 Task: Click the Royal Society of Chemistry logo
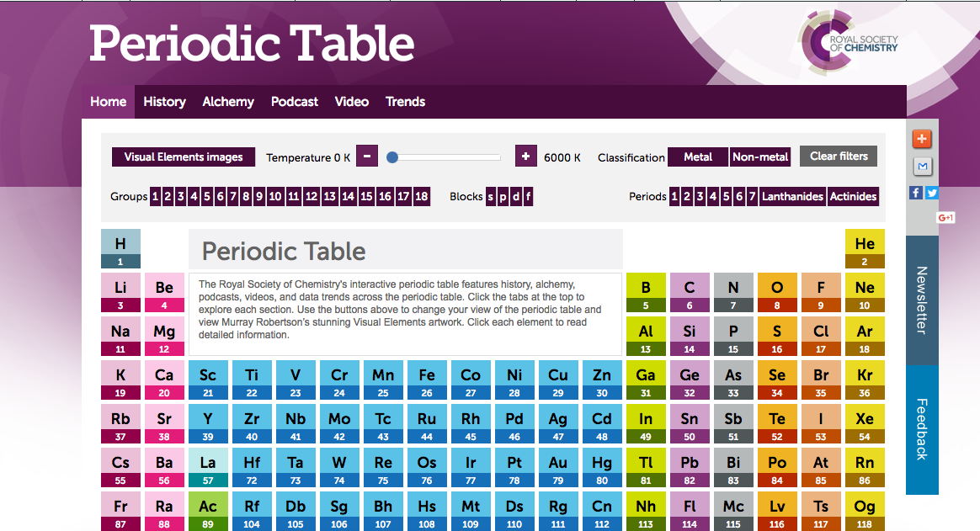click(x=846, y=41)
